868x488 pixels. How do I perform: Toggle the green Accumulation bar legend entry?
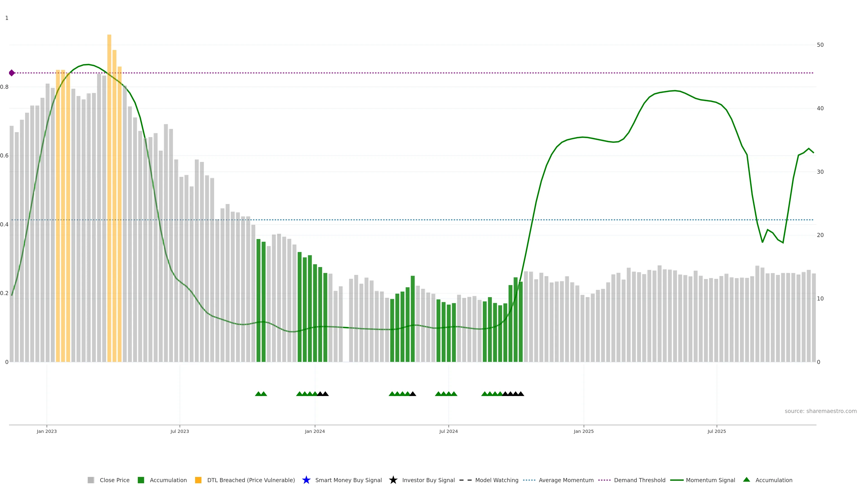tap(141, 480)
